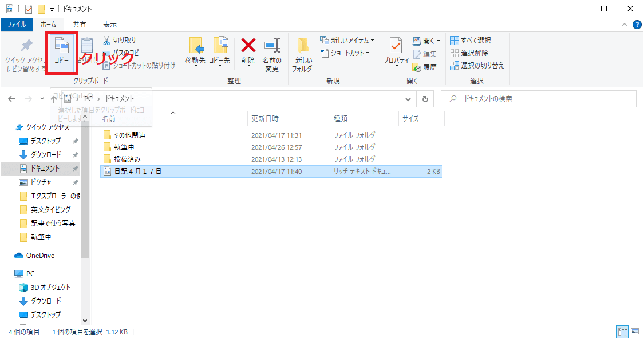Open recent locations dropdown arrow

tap(42, 99)
